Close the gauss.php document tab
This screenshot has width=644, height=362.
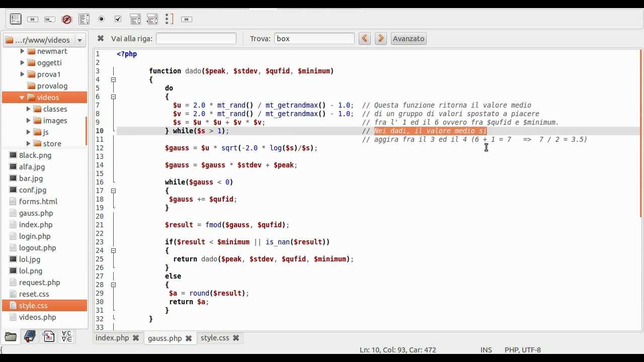point(189,338)
